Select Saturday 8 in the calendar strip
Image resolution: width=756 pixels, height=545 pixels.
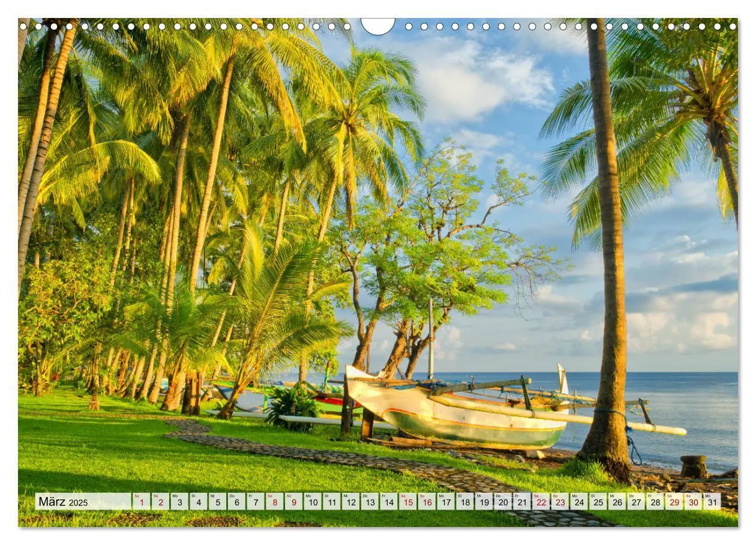pos(275,502)
